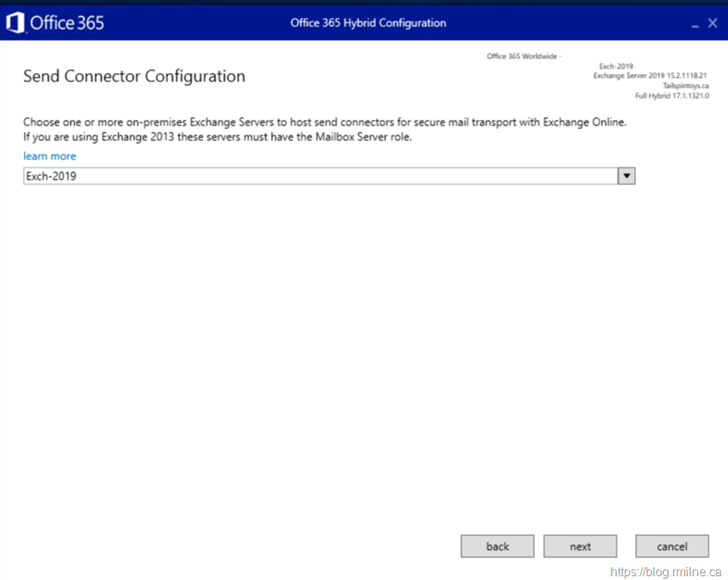
Task: Click the Tailspintoys.ca domain text
Action: [685, 85]
